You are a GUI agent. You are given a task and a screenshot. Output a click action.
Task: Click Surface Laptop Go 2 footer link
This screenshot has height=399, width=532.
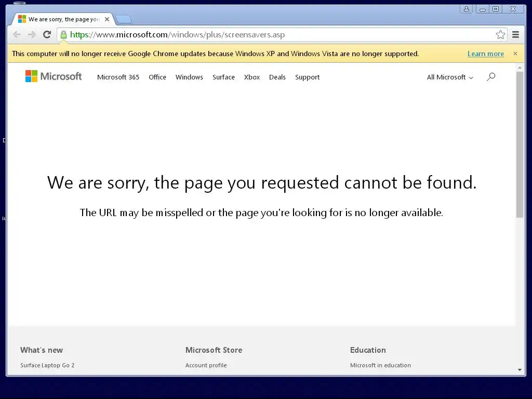pos(47,365)
